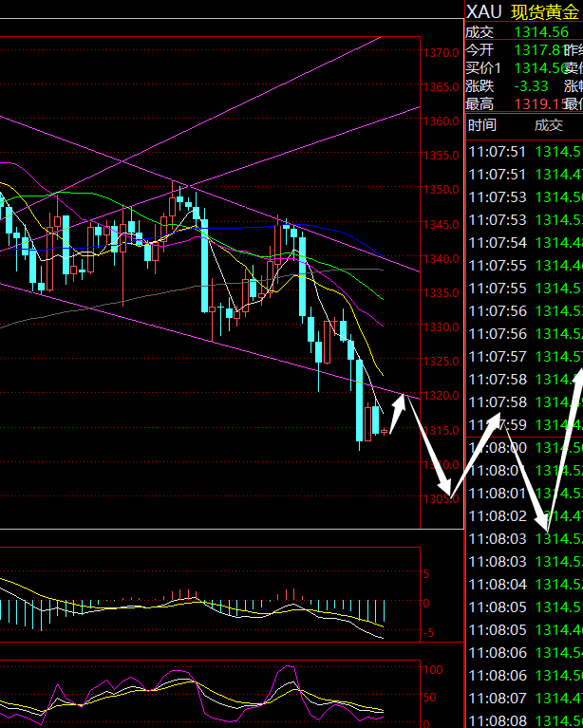The width and height of the screenshot is (583, 728).
Task: Click the 涨跌 change value -3.33
Action: pyautogui.click(x=530, y=85)
